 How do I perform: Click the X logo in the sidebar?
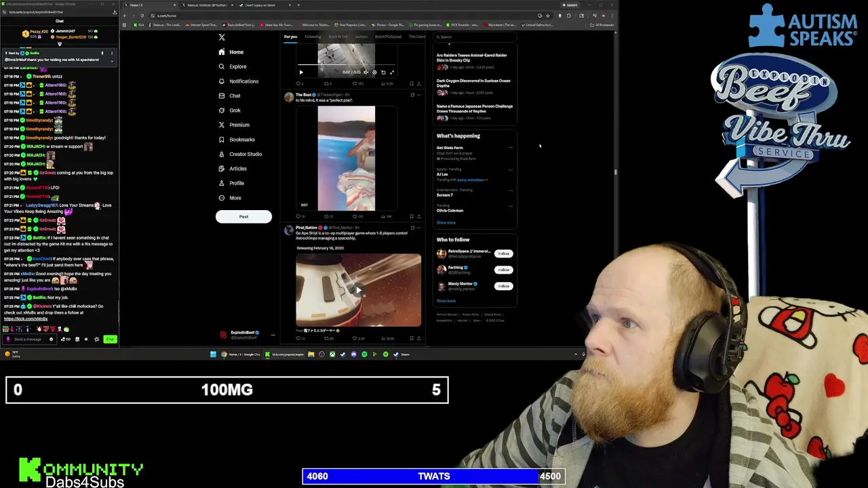pos(222,37)
